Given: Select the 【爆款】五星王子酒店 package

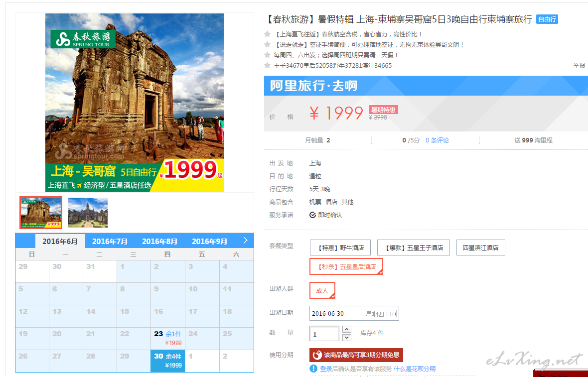Looking at the screenshot, I should [x=413, y=248].
